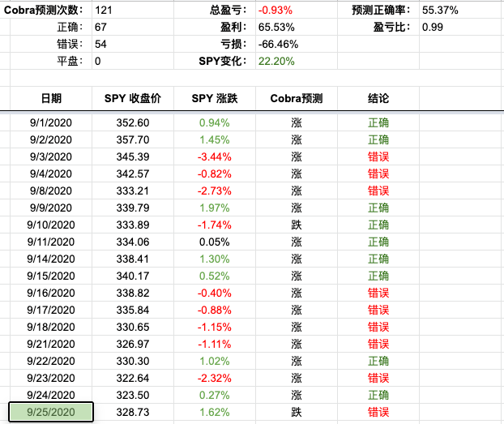
Task: Click the change cell -3.44%
Action: (215, 157)
